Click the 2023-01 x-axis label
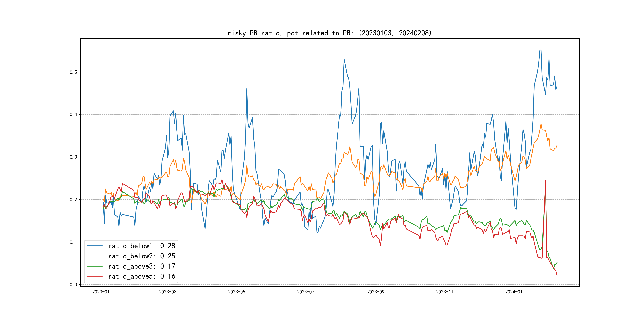The width and height of the screenshot is (644, 322). (x=101, y=292)
